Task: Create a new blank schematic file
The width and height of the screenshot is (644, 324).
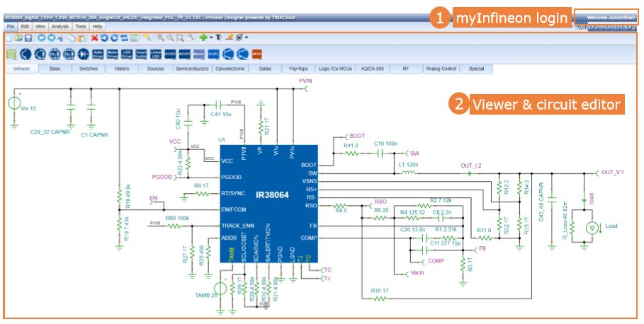Action: [x=9, y=37]
